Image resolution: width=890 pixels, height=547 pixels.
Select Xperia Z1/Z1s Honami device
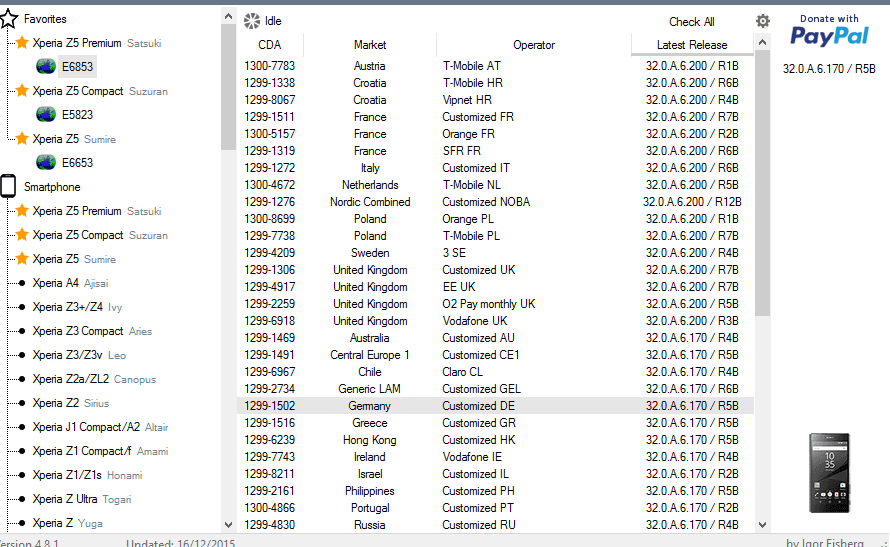pyautogui.click(x=87, y=475)
